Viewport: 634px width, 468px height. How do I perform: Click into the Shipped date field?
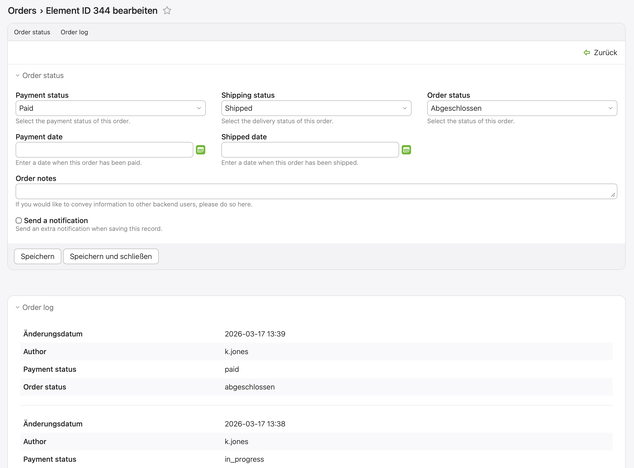[x=309, y=150]
